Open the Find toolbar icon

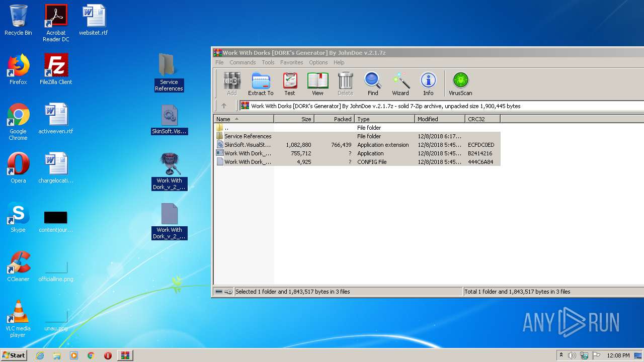point(373,83)
